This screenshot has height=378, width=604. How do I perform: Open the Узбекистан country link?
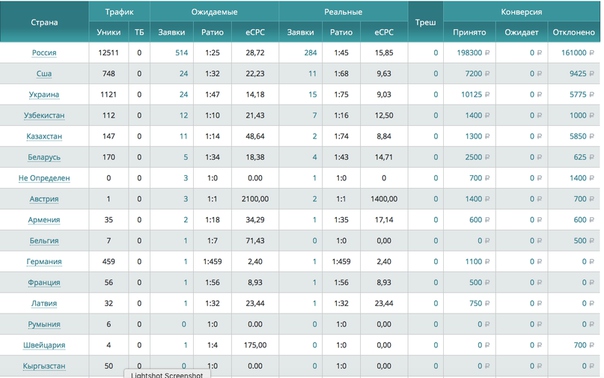point(44,115)
